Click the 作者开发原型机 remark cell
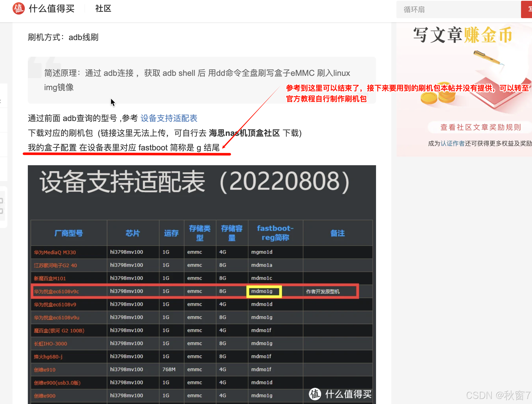 point(323,291)
